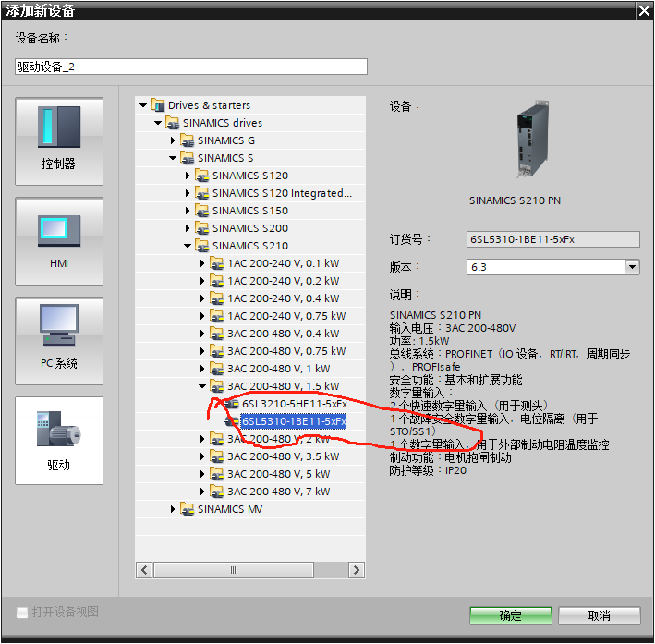Click the SINAMICS S120 folder icon

202,176
